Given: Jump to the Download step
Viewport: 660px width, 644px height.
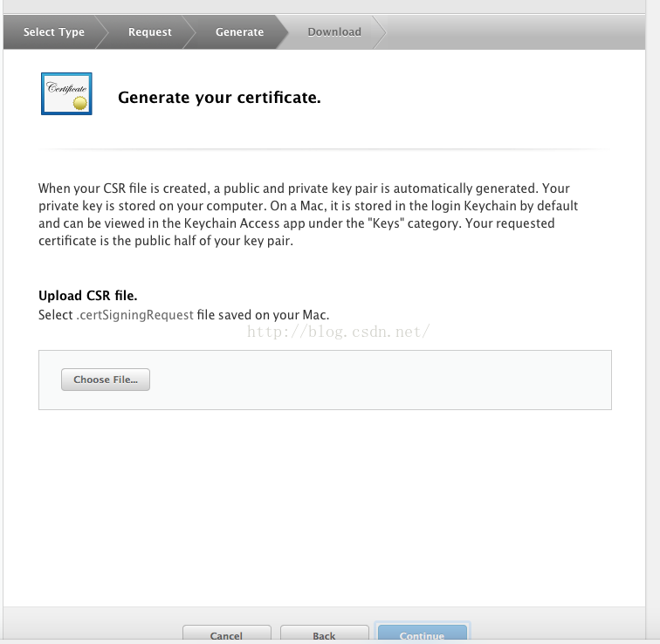Looking at the screenshot, I should [334, 32].
